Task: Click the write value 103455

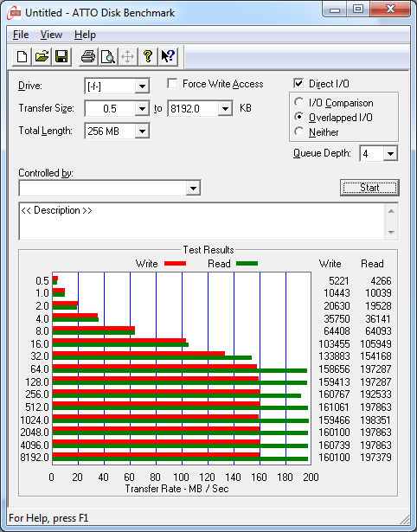Action: pyautogui.click(x=334, y=344)
